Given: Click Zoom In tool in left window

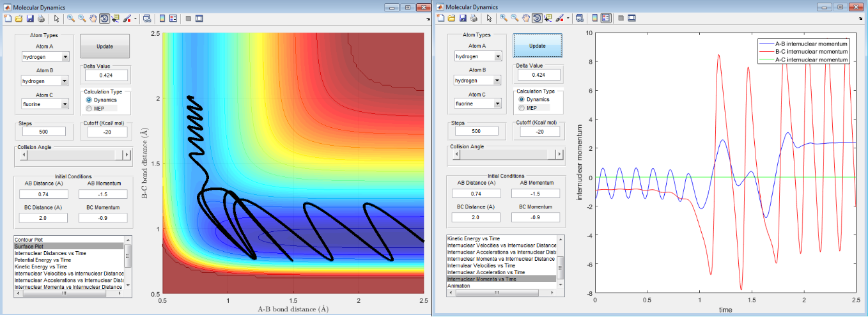Looking at the screenshot, I should pos(70,18).
